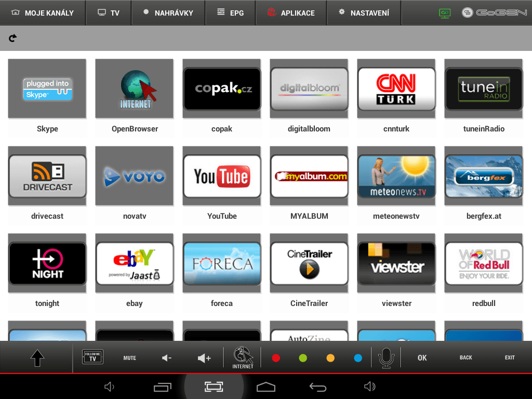Tap the Android fullscreen screenshot icon

(214, 387)
